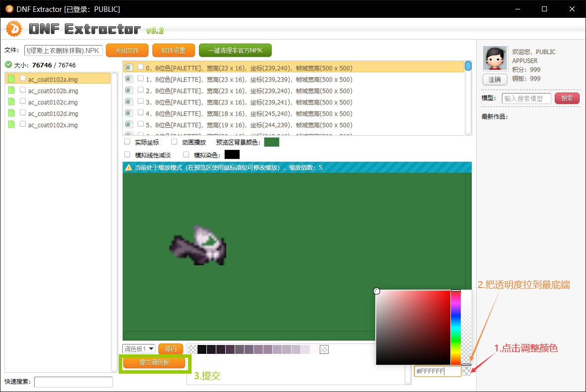Tick the checkbox for ac_coat0102c.img
586x392 pixels.
23,101
